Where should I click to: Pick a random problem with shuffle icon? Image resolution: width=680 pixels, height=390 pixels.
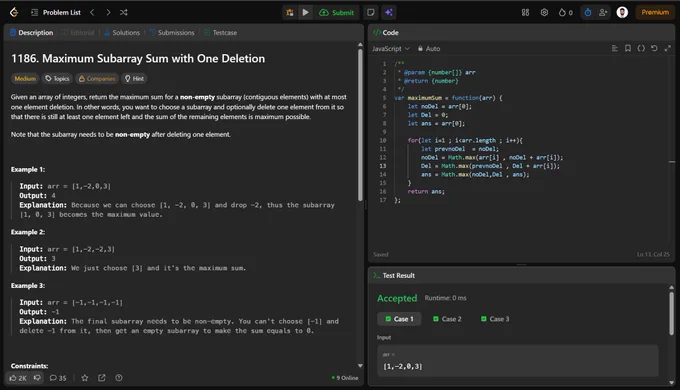pyautogui.click(x=124, y=13)
